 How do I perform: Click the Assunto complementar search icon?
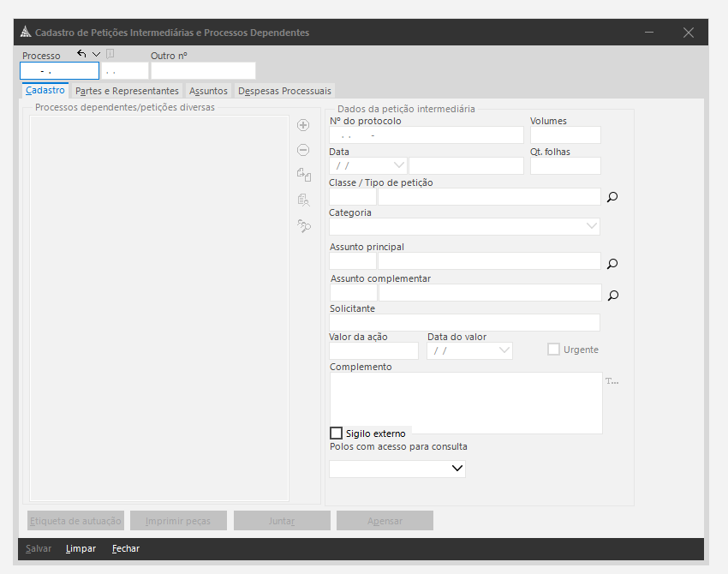tap(612, 296)
